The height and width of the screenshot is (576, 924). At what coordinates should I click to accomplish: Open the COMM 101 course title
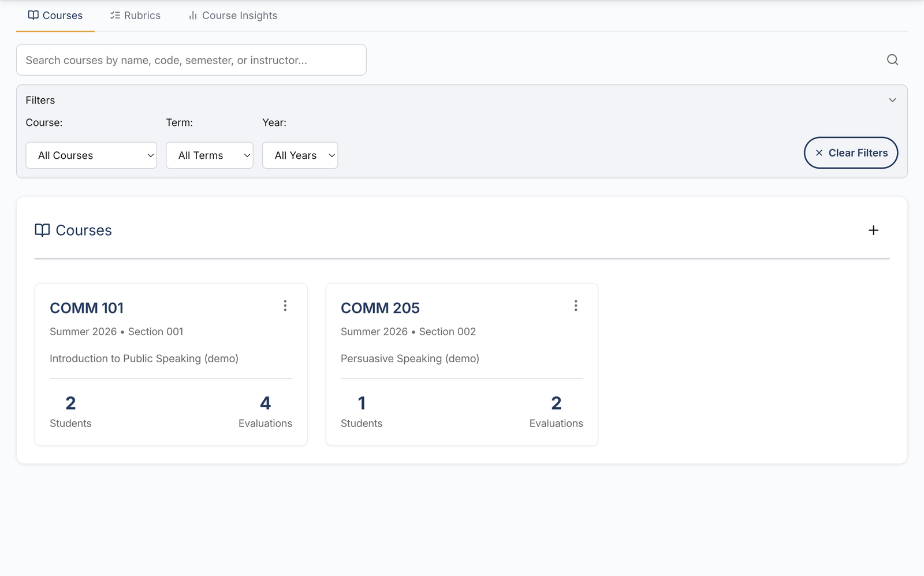tap(87, 308)
